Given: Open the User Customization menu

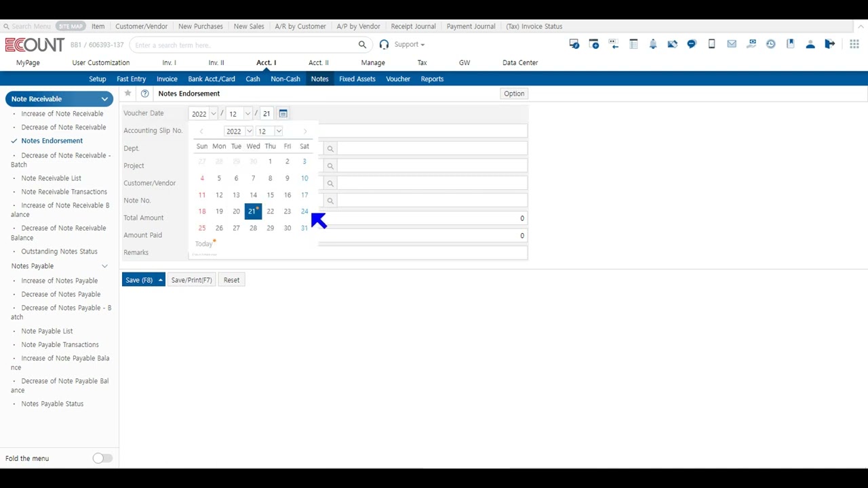Looking at the screenshot, I should [100, 62].
